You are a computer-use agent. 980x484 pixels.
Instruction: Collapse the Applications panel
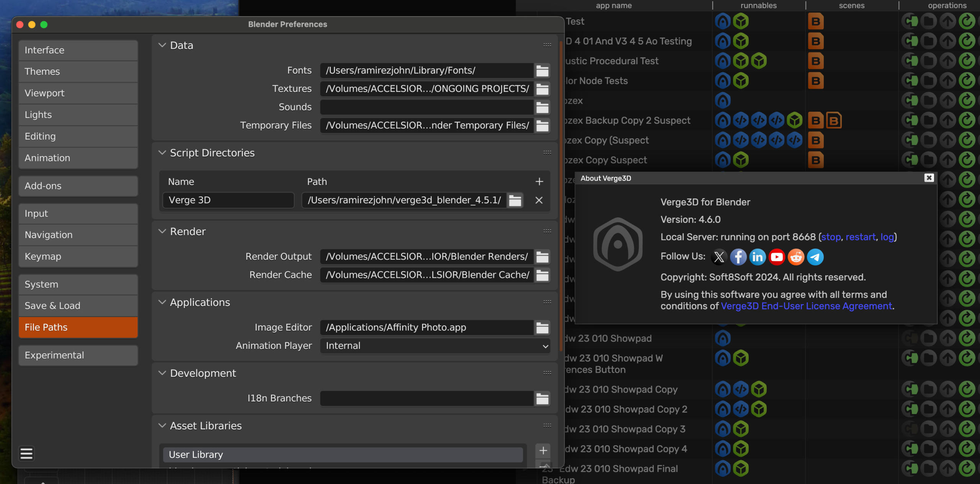point(162,302)
